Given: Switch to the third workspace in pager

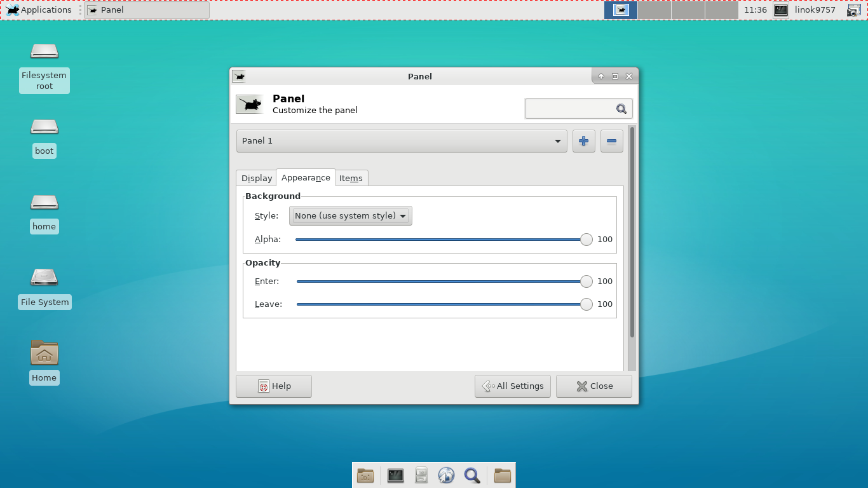Looking at the screenshot, I should [x=688, y=10].
